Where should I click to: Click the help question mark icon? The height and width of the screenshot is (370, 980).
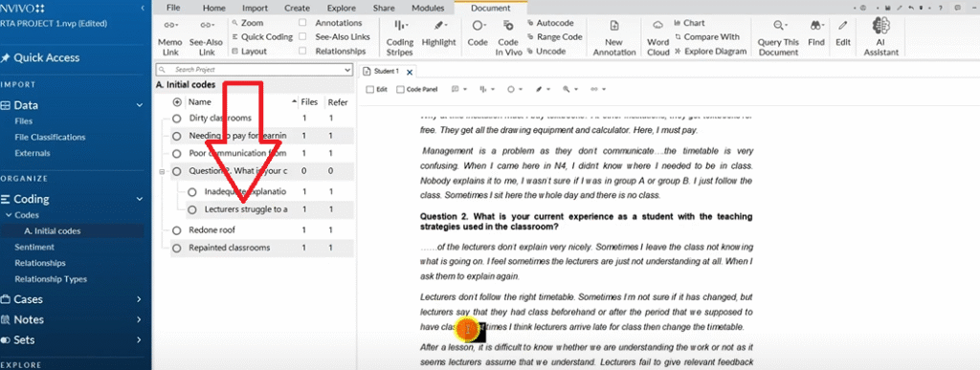942,8
